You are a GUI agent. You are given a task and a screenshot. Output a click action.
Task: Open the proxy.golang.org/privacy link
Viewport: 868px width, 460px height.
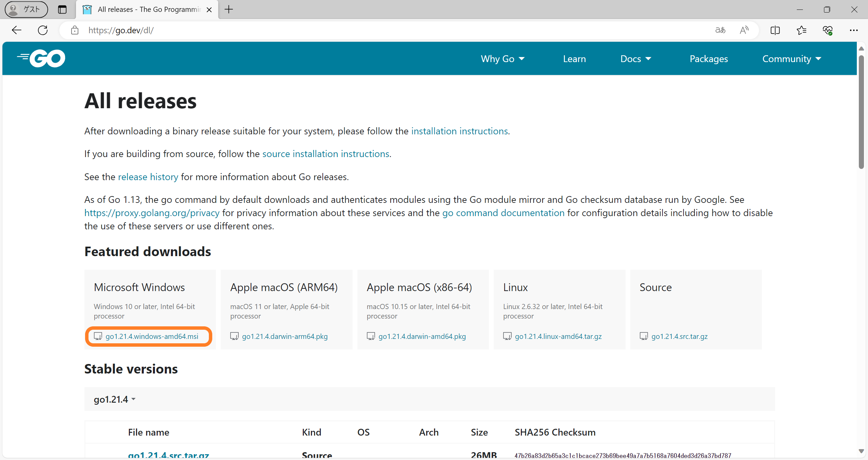pos(152,213)
